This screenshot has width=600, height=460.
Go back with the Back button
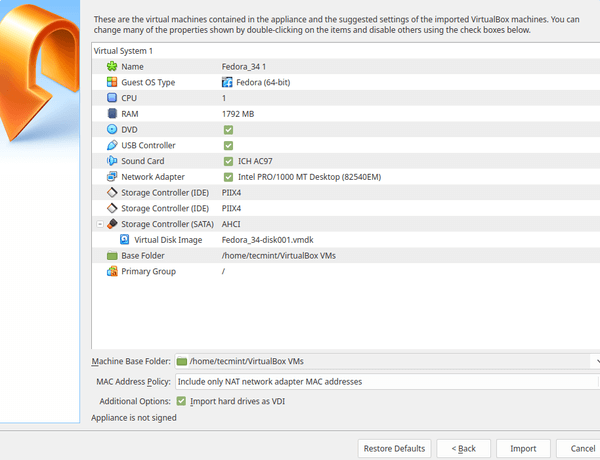click(463, 448)
